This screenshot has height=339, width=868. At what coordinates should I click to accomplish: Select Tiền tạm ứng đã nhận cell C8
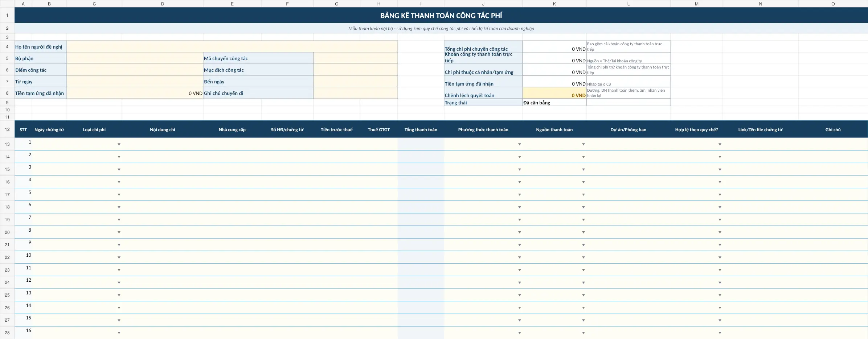click(135, 93)
